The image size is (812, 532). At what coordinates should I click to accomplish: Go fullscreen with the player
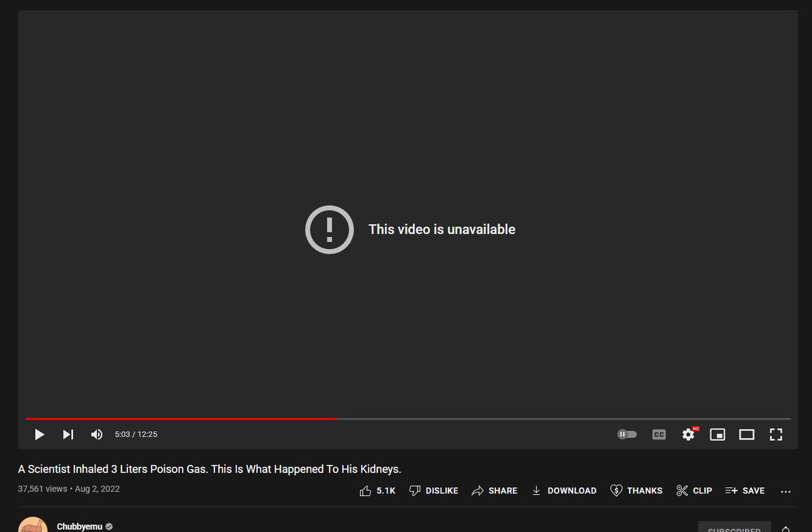click(776, 435)
